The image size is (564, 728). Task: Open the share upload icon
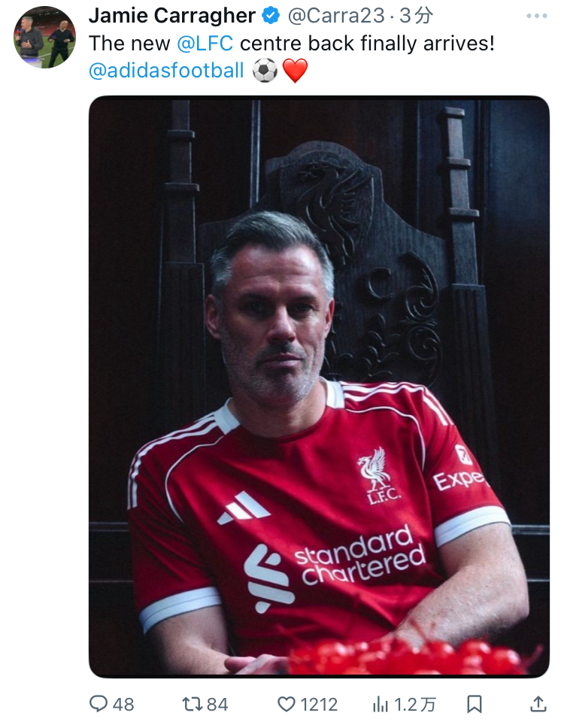coord(538,704)
